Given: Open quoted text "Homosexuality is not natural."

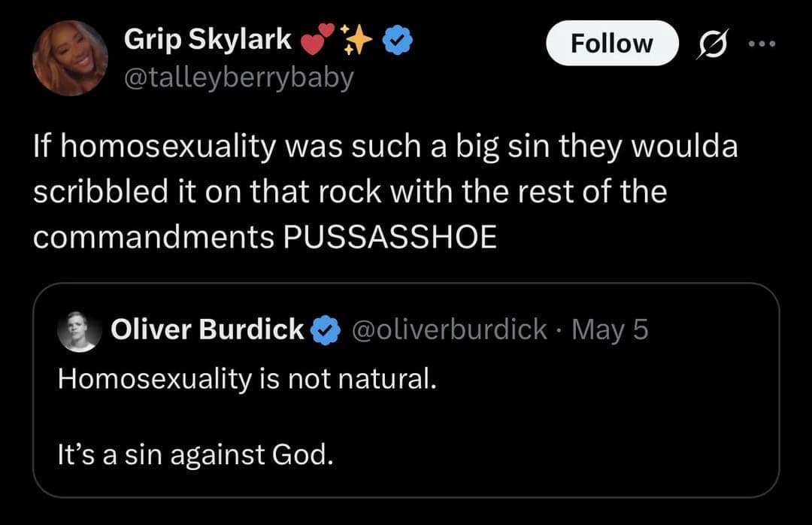Looking at the screenshot, I should tap(247, 378).
